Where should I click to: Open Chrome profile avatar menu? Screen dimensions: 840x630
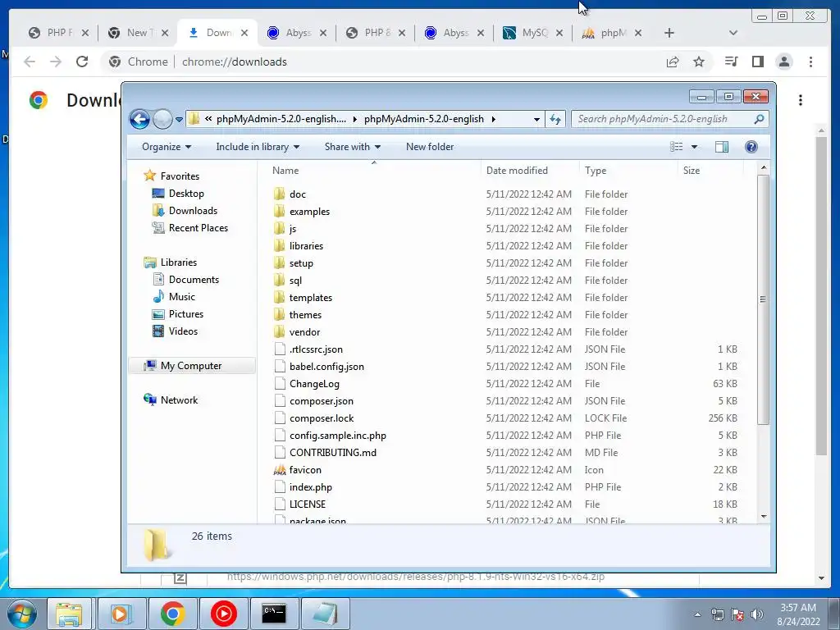pos(783,62)
